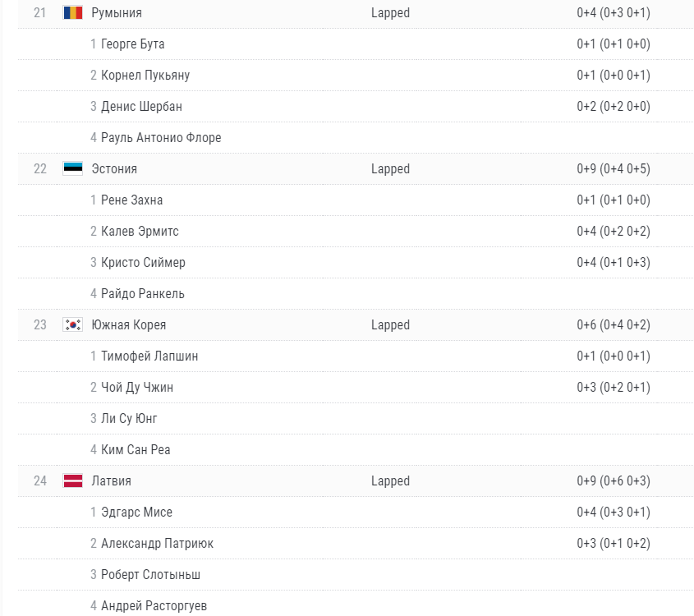The image size is (694, 616).
Task: Open Рауль Антонио Флоре profile
Action: tap(161, 138)
